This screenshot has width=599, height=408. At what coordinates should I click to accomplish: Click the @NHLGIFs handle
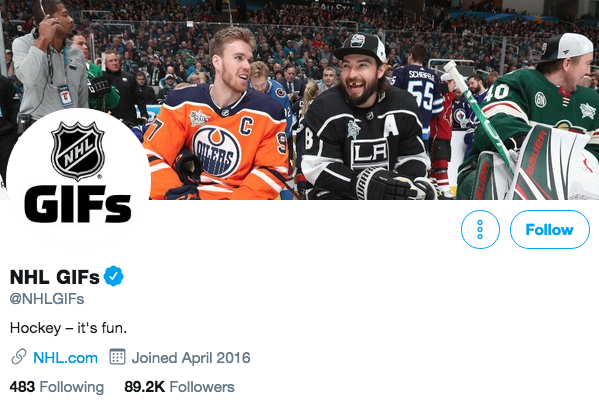(x=47, y=299)
